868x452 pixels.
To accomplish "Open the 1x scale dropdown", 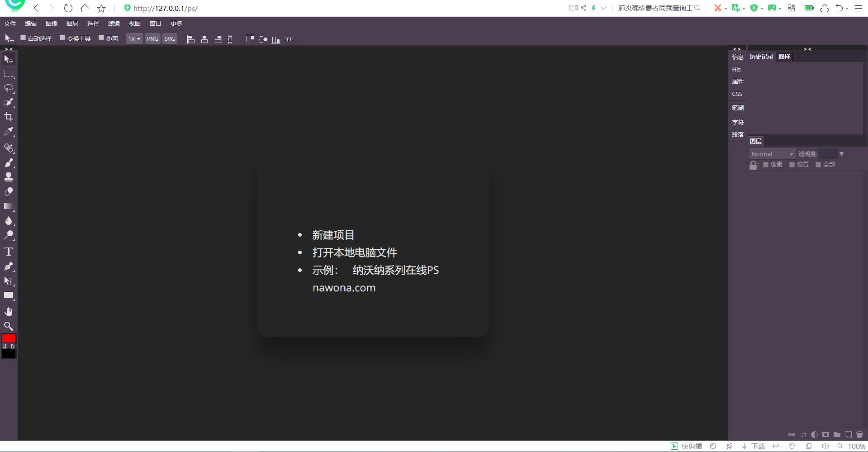I will (134, 39).
